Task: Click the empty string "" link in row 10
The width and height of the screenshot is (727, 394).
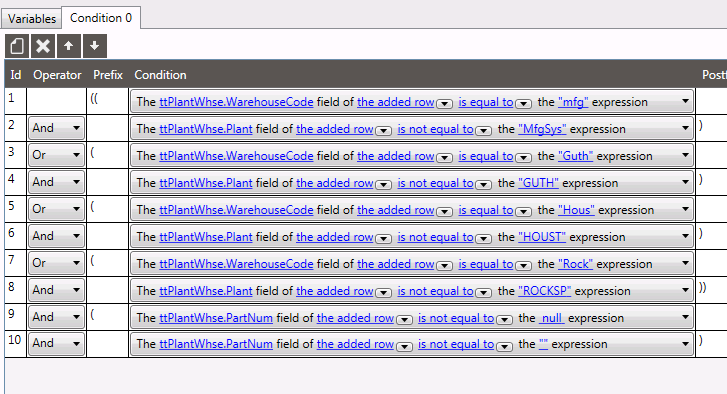Action: 543,344
